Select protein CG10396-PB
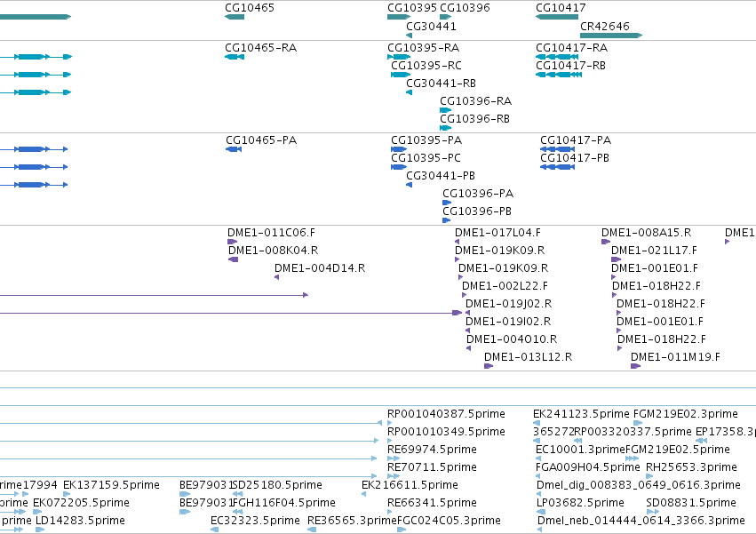Image resolution: width=756 pixels, height=534 pixels. coord(477,211)
